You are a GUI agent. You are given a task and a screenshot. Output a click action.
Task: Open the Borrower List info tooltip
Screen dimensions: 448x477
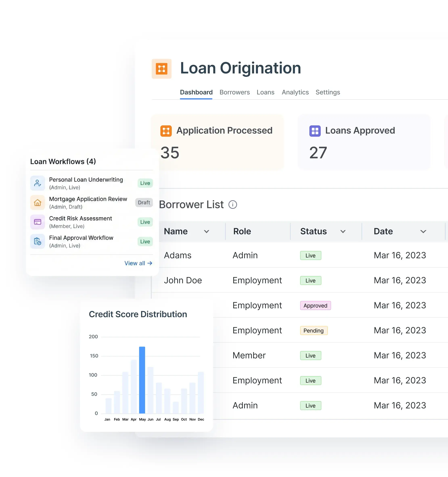[232, 205]
